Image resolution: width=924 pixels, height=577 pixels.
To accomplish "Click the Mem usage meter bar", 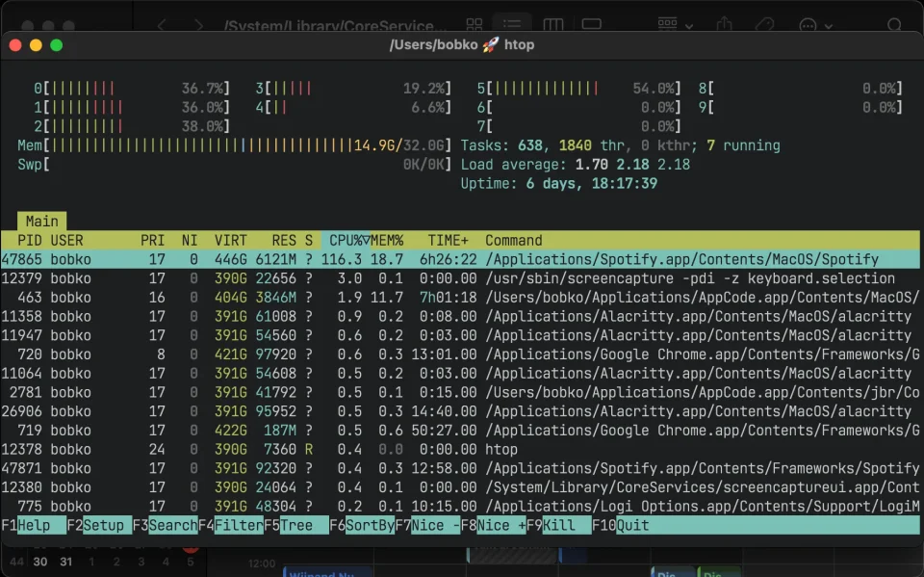I will pos(235,145).
